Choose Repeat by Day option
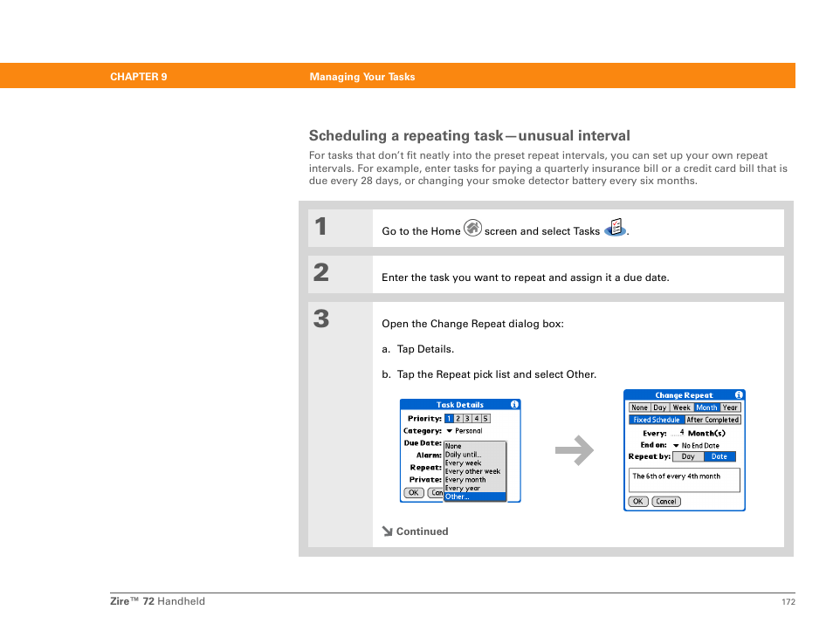This screenshot has height=644, width=833. tap(688, 456)
